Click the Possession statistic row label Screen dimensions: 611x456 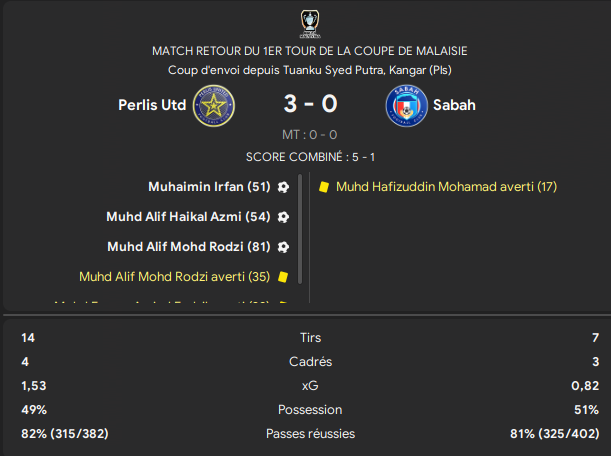pyautogui.click(x=310, y=410)
